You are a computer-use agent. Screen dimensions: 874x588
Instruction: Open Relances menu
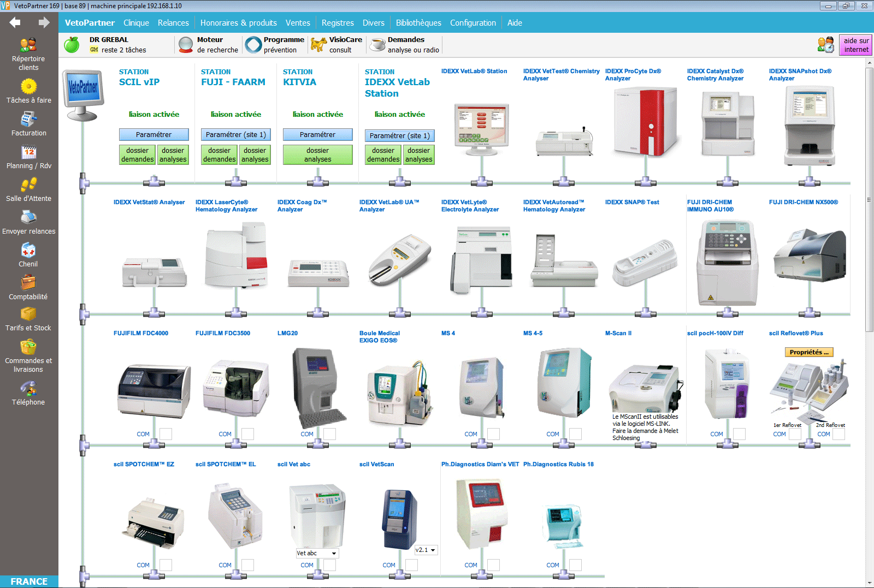173,23
